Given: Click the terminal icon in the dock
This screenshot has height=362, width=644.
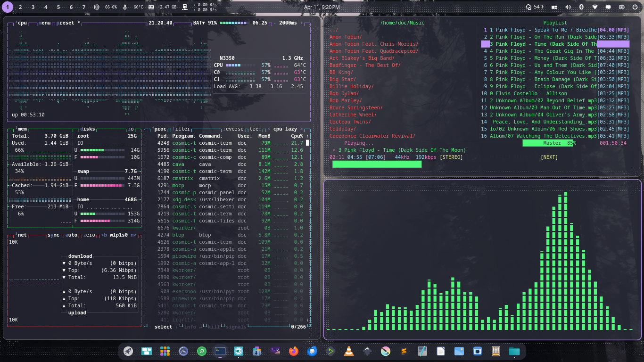Looking at the screenshot, I should tap(220, 351).
